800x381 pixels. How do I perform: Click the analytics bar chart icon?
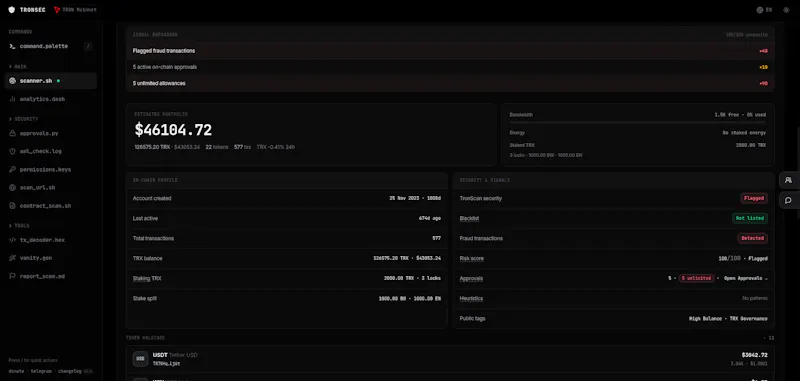point(12,99)
